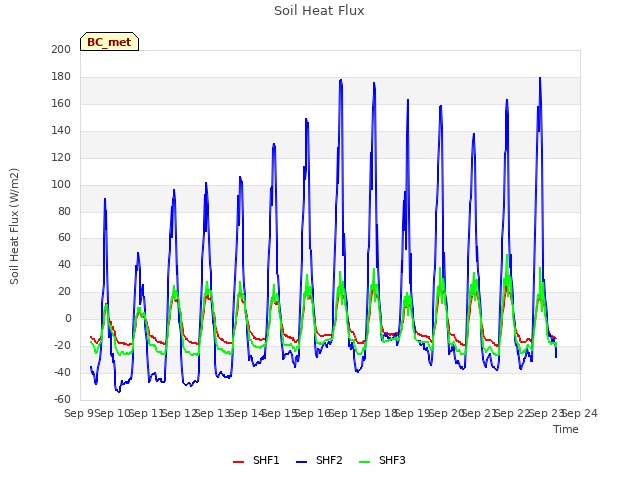Screen dimensions: 640x480
Task: Click the -20 y-axis tick label
Action: [x=62, y=345]
